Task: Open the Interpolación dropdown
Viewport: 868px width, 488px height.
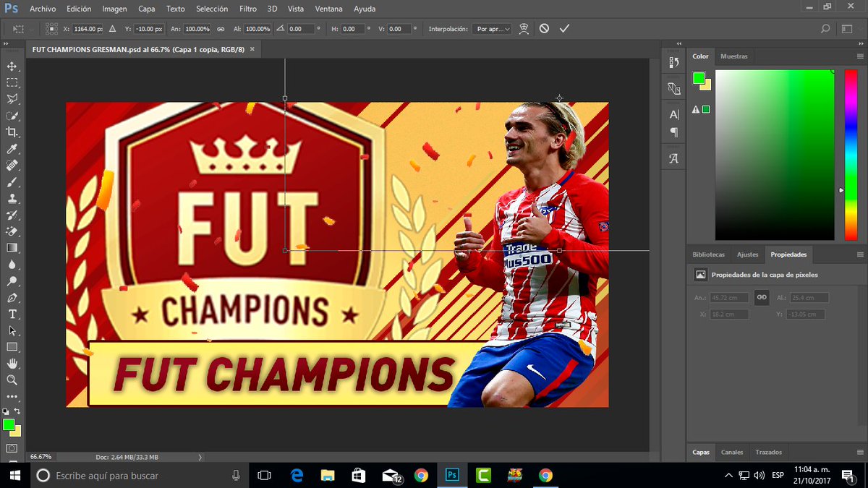Action: [492, 29]
